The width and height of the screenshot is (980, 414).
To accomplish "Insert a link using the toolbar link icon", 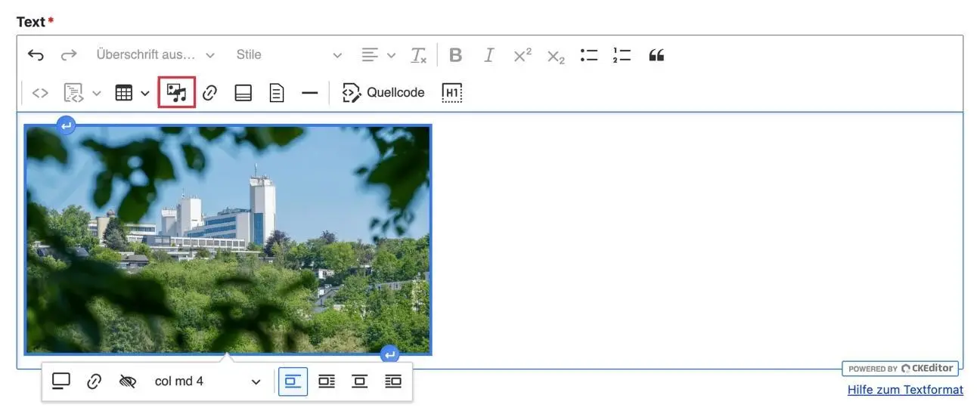I will (x=209, y=93).
